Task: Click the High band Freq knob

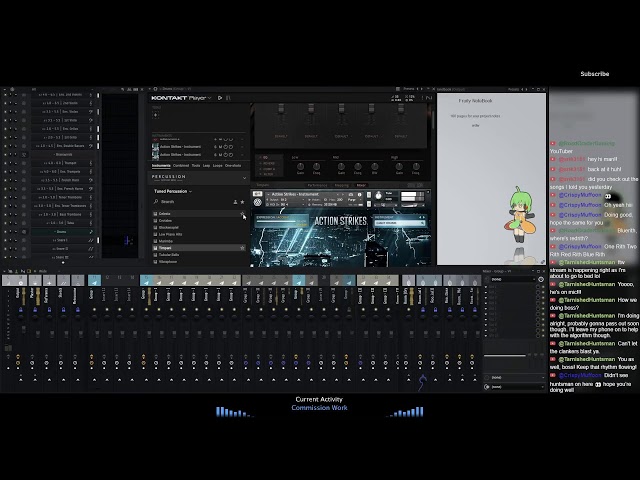Action: 416,167
